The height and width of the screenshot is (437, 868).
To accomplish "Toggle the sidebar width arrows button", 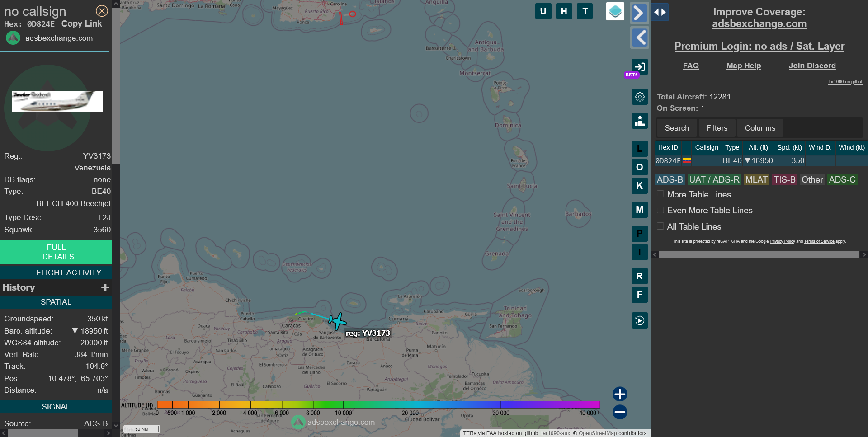I will point(660,12).
